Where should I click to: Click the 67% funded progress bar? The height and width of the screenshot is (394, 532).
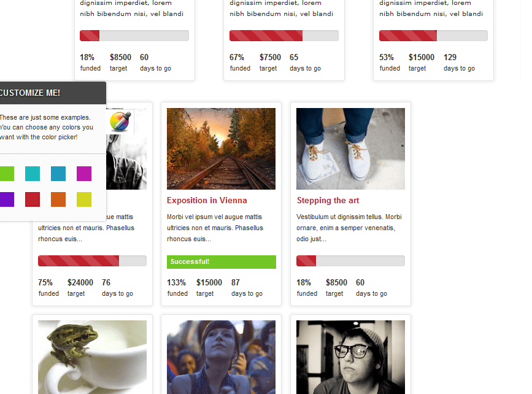point(284,36)
